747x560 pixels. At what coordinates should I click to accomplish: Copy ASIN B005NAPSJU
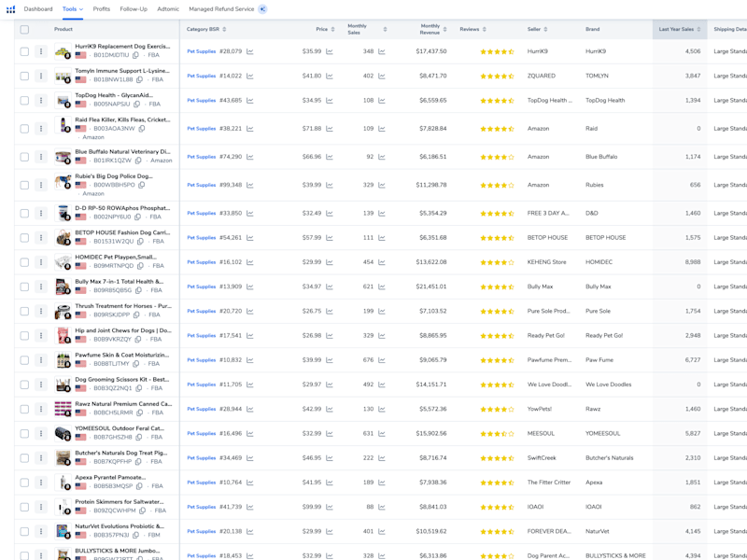136,105
